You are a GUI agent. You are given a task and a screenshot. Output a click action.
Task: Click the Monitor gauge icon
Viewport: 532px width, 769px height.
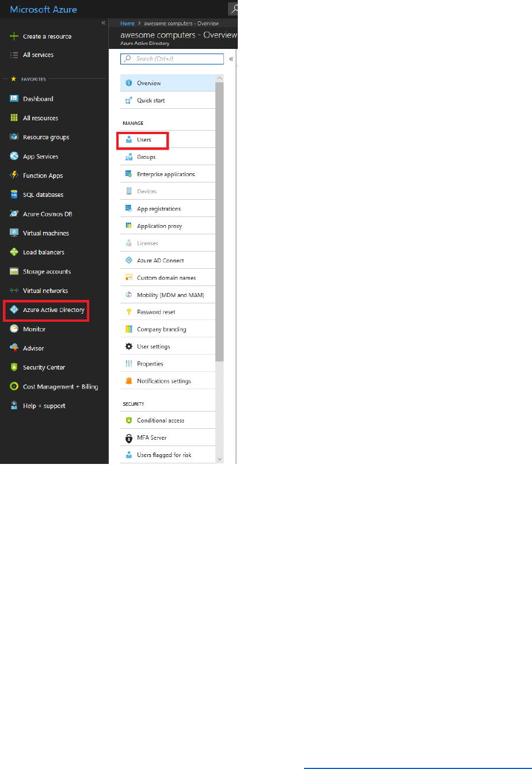point(14,329)
